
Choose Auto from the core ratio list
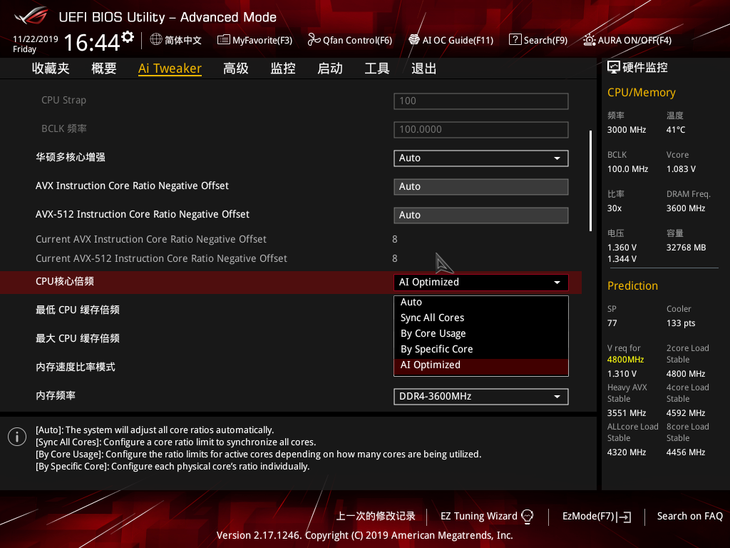481,302
